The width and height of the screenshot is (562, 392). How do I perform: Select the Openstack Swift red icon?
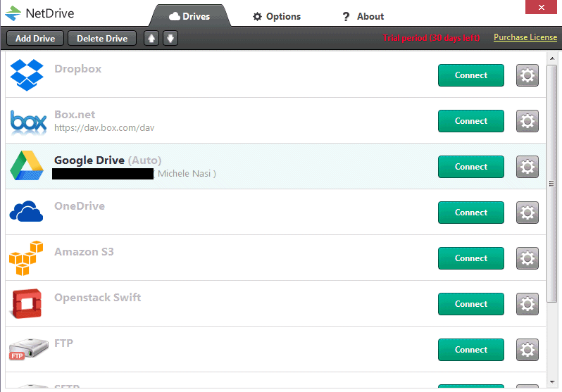[27, 303]
